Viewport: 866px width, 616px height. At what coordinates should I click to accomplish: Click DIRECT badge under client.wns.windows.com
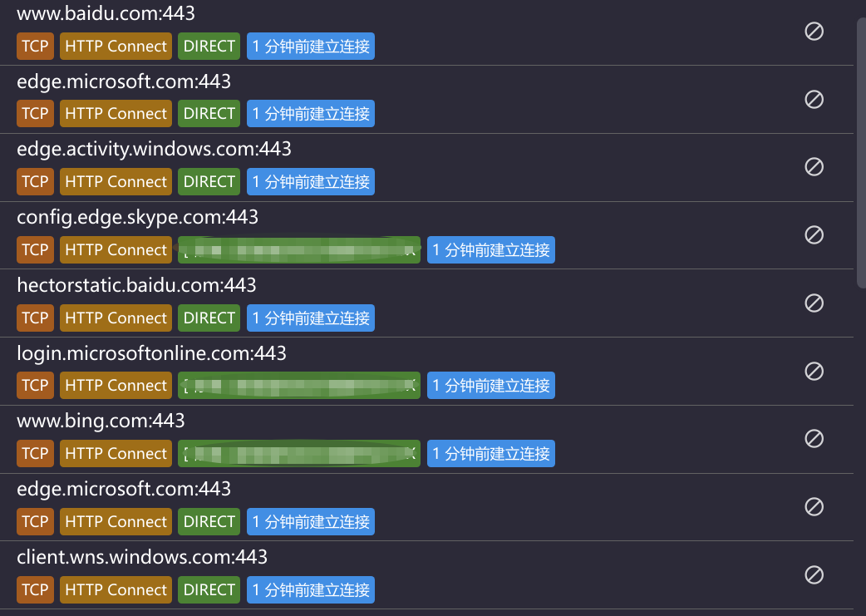click(x=209, y=589)
